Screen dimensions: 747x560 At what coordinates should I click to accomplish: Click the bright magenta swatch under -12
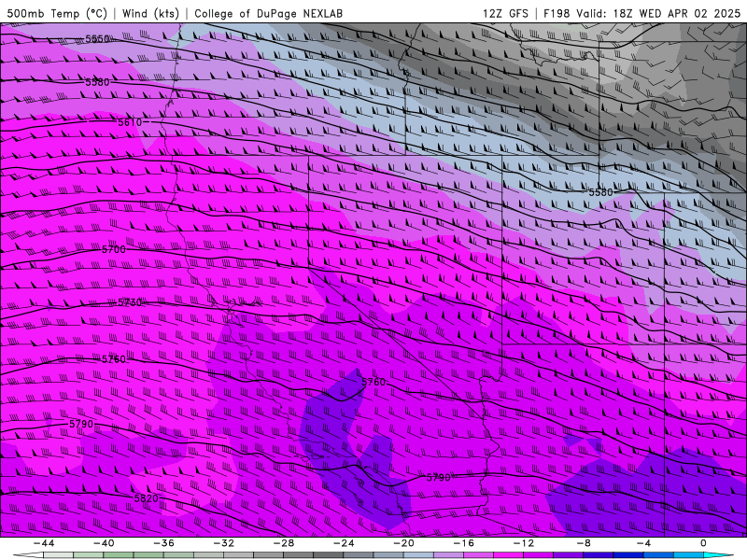coord(509,555)
